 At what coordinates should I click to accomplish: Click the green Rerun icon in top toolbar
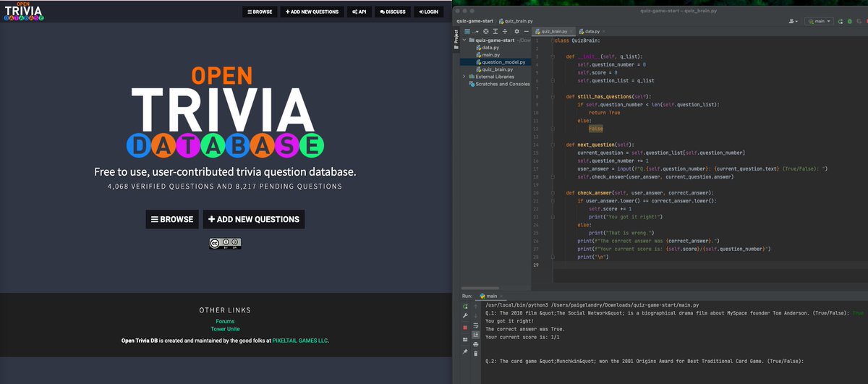pyautogui.click(x=841, y=21)
